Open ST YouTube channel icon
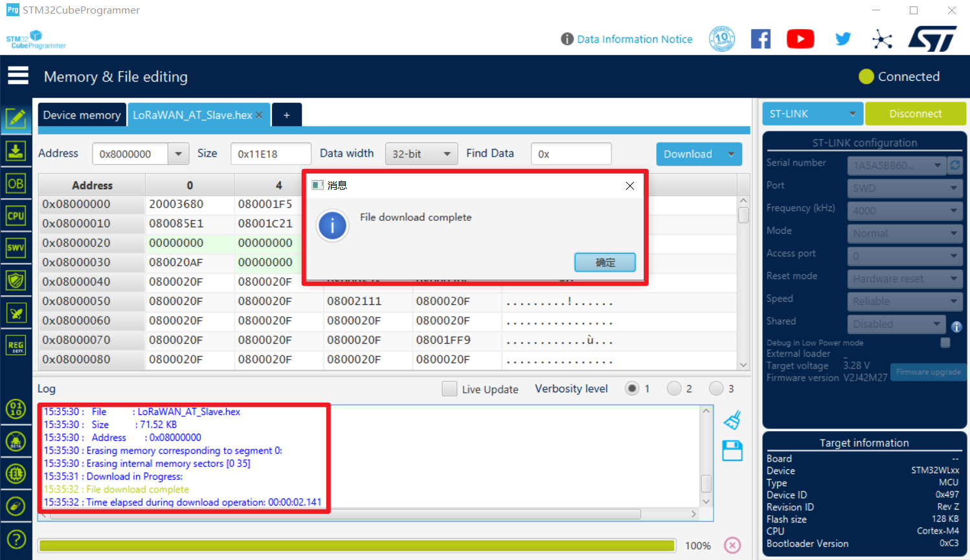Screen dimensions: 970x560 tap(800, 39)
